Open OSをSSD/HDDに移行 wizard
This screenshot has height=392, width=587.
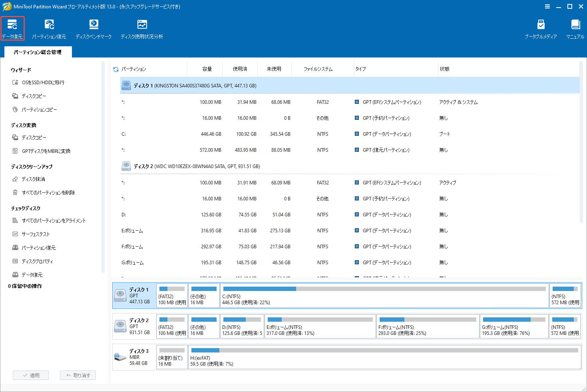[x=42, y=82]
